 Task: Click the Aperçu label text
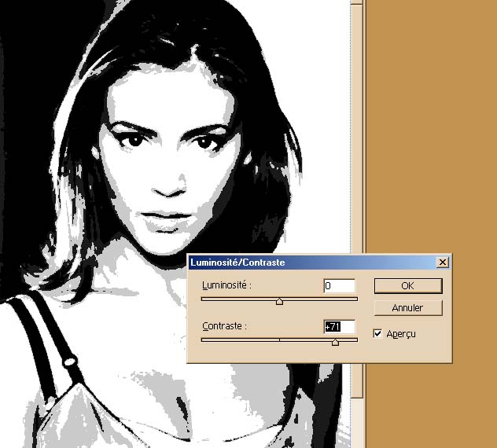[400, 334]
